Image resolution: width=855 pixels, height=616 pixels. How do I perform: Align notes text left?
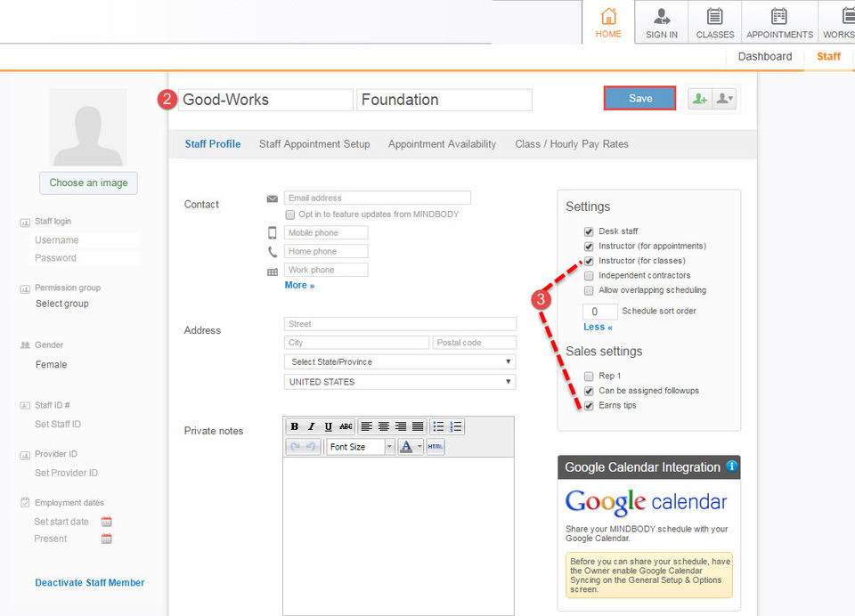click(366, 426)
